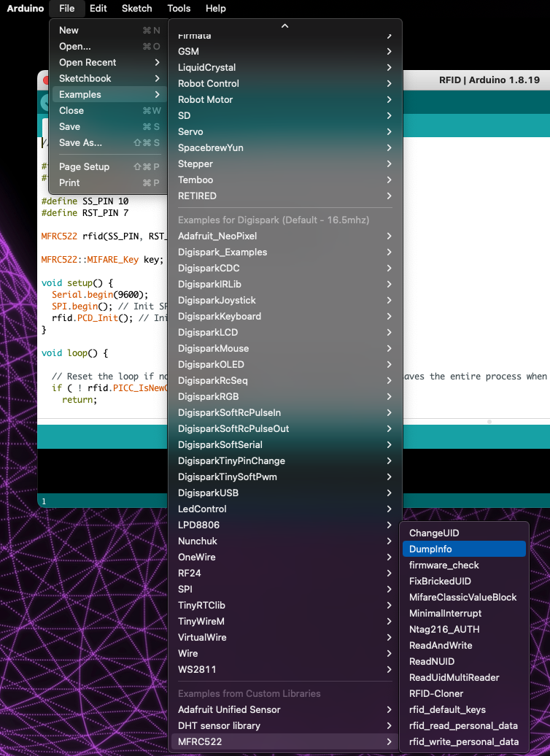Screen dimensions: 550x756
Task: Open the DigisparkIRLib submenu
Action: tap(284, 284)
